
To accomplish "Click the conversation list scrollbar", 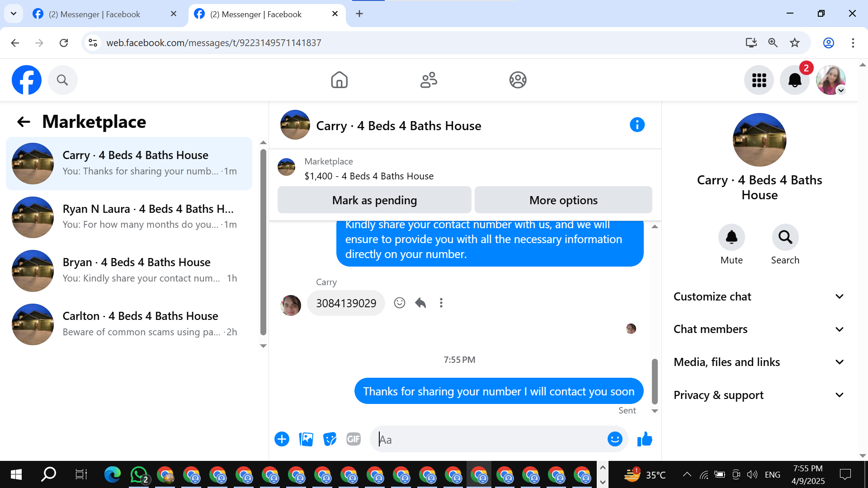I will [x=263, y=242].
